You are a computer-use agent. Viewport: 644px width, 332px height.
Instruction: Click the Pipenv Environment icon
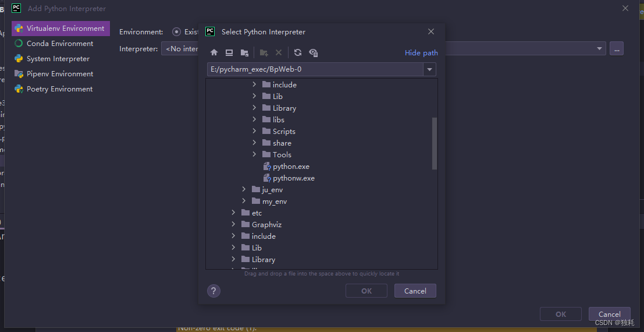[x=19, y=73]
